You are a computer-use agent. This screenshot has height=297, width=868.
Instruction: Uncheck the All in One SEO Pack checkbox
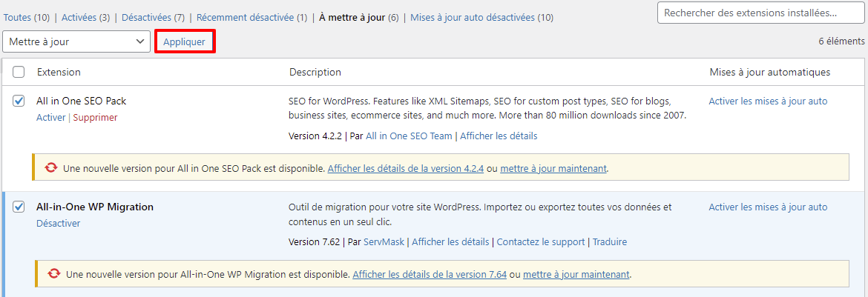pos(19,101)
